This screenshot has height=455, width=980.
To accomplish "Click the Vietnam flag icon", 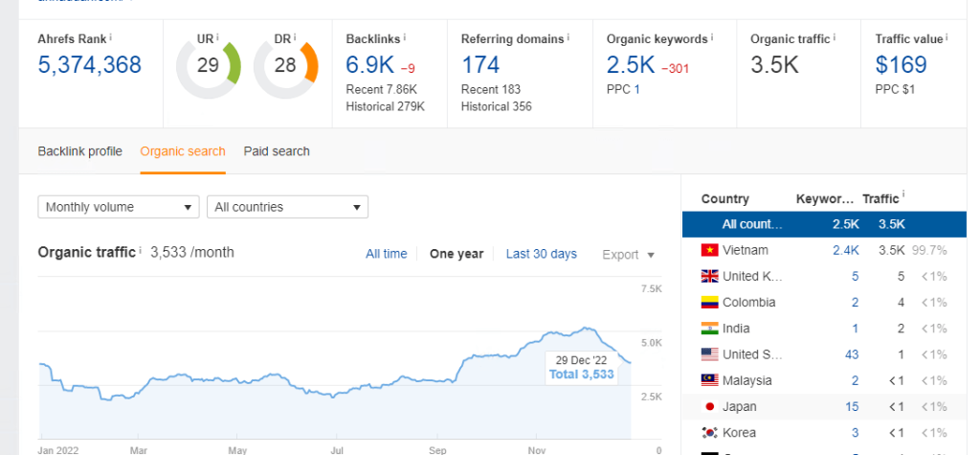I will pos(709,250).
